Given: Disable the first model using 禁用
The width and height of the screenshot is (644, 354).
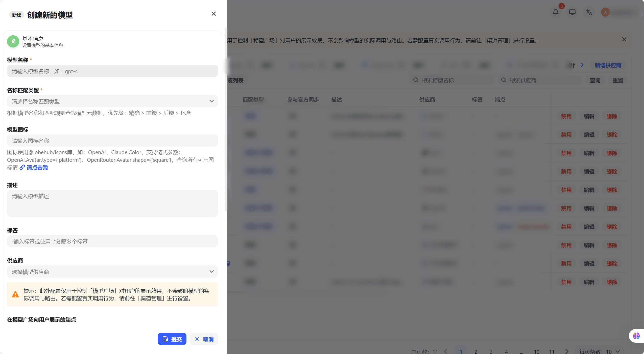Looking at the screenshot, I should (x=566, y=116).
